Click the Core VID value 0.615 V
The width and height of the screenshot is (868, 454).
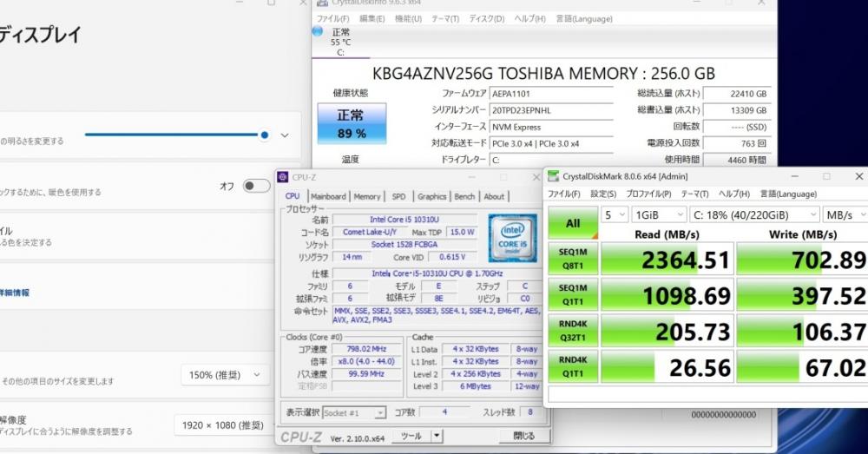pyautogui.click(x=452, y=257)
